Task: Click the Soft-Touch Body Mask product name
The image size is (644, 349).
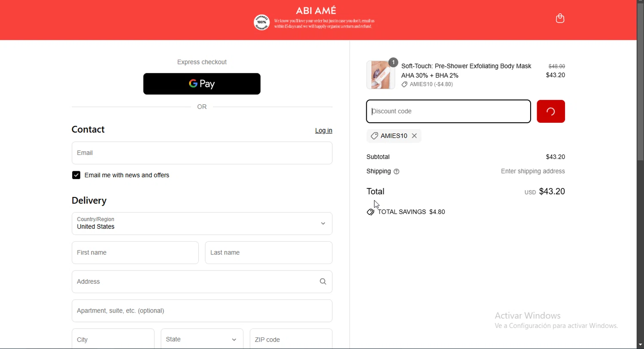Action: [x=466, y=71]
